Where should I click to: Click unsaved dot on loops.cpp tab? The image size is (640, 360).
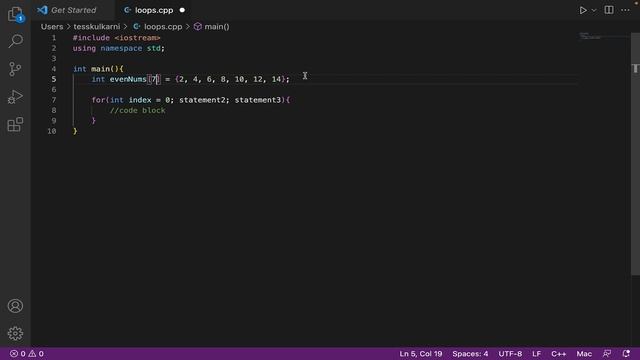[x=182, y=10]
